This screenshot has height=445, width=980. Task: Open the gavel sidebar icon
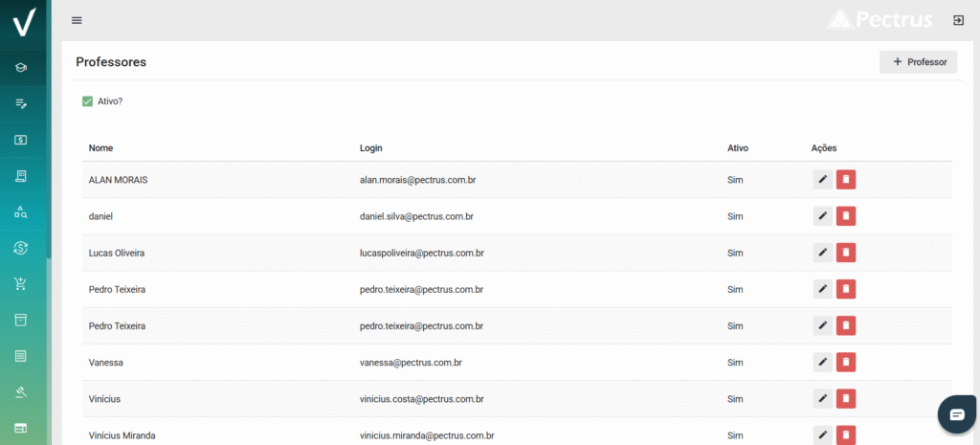pos(21,392)
